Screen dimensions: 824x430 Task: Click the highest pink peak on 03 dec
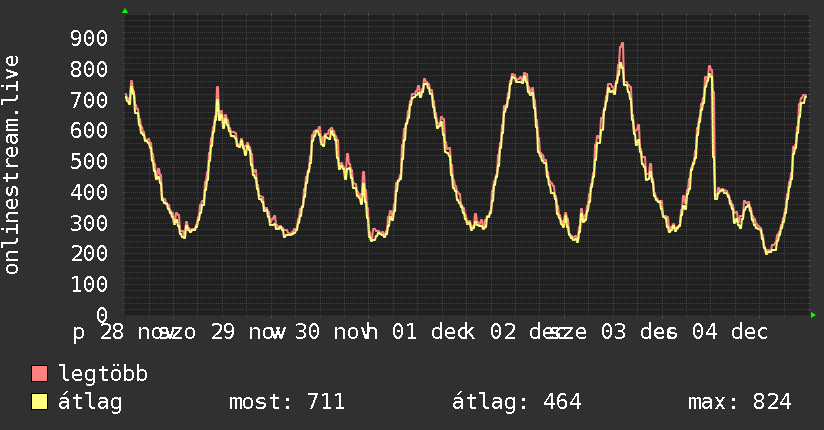coord(622,44)
